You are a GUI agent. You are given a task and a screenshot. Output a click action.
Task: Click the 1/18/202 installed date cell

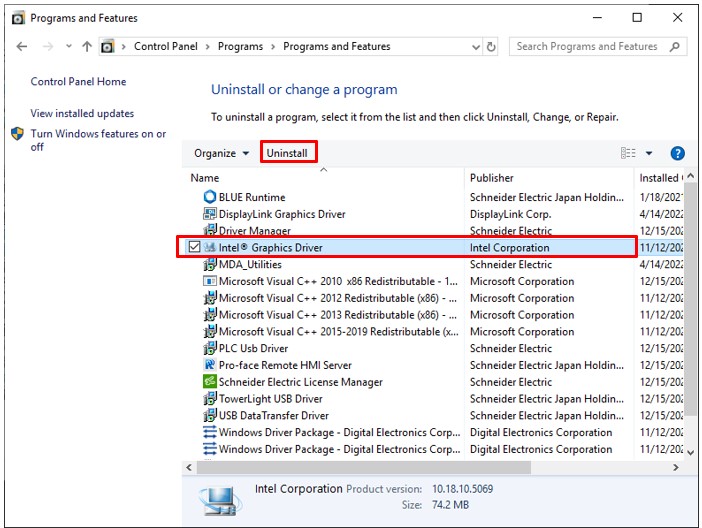[661, 197]
